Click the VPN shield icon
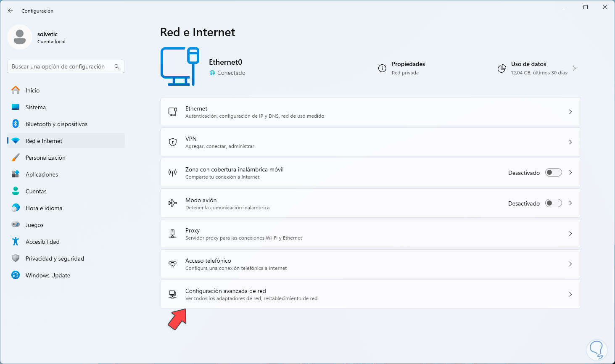 172,142
